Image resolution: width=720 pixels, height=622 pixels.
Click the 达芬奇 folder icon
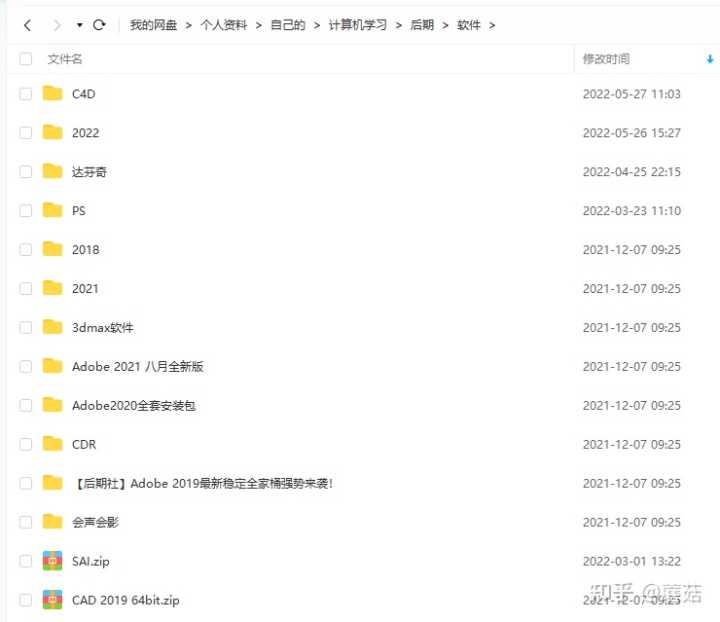[52, 171]
